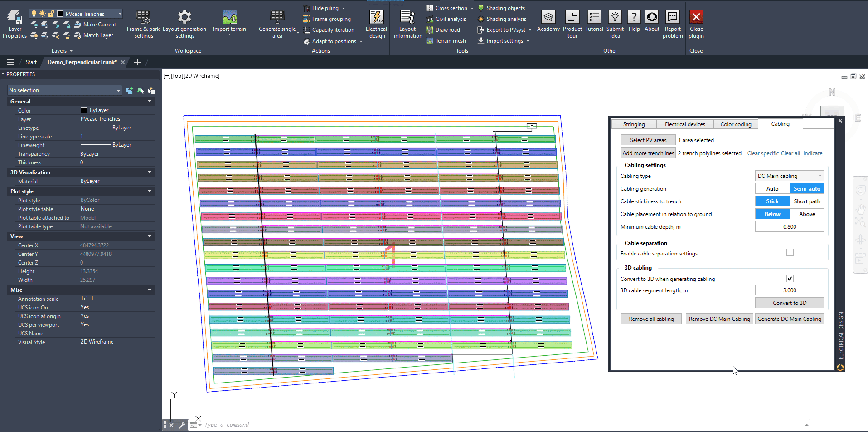Switch to the Electrical devices tab
The image size is (868, 432).
[685, 124]
